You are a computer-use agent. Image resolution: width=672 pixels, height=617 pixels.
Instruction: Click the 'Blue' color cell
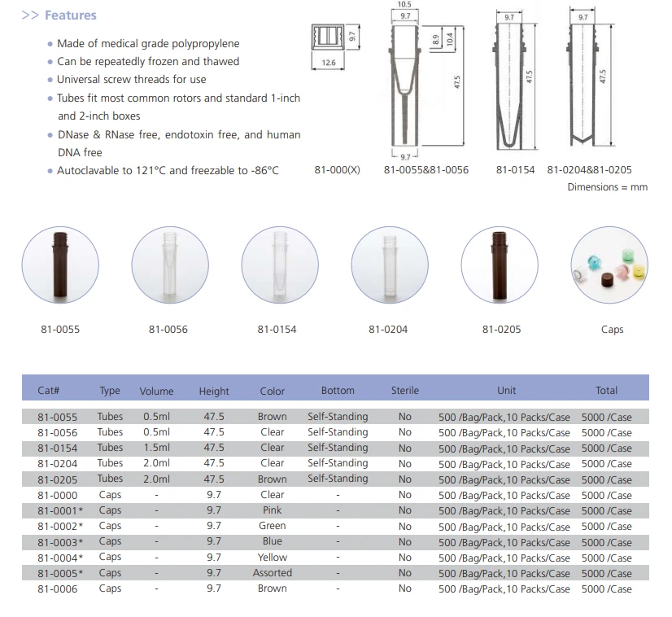pyautogui.click(x=273, y=541)
